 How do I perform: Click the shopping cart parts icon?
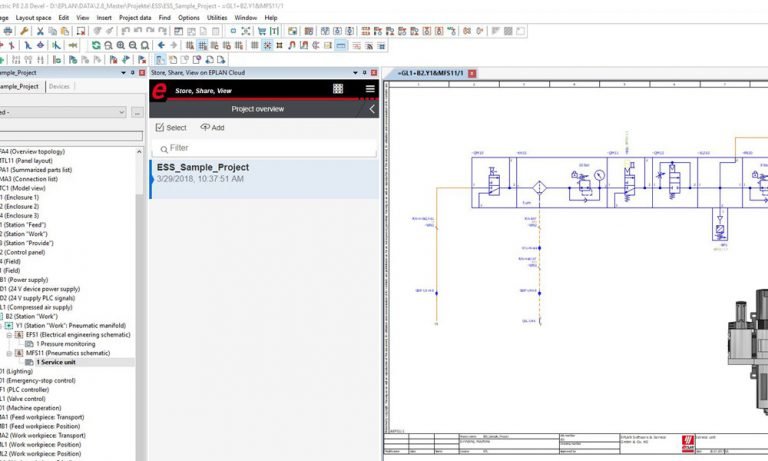(262, 31)
